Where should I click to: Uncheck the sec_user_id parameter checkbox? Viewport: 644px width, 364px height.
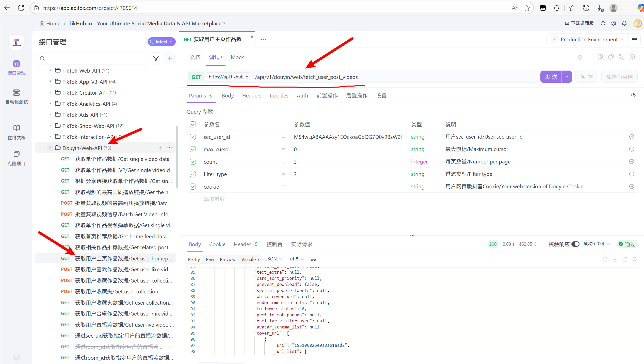point(193,137)
